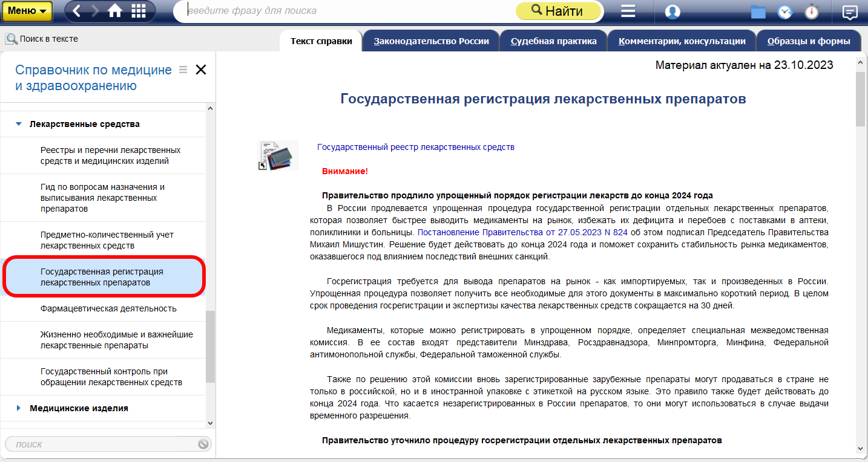The image size is (868, 462).
Task: Open Постановление Правительства от 27.05.2023 N 824
Action: click(x=522, y=232)
